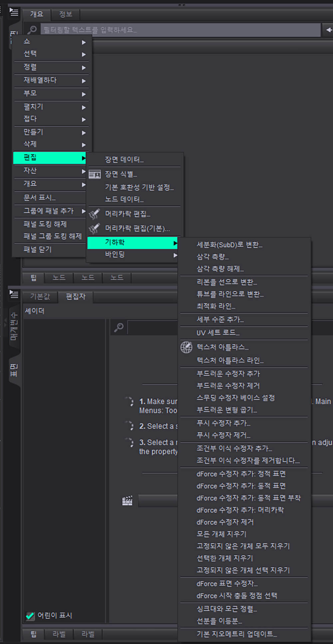
Task: Open the 개요 entry in the context menu
Action: click(50, 184)
